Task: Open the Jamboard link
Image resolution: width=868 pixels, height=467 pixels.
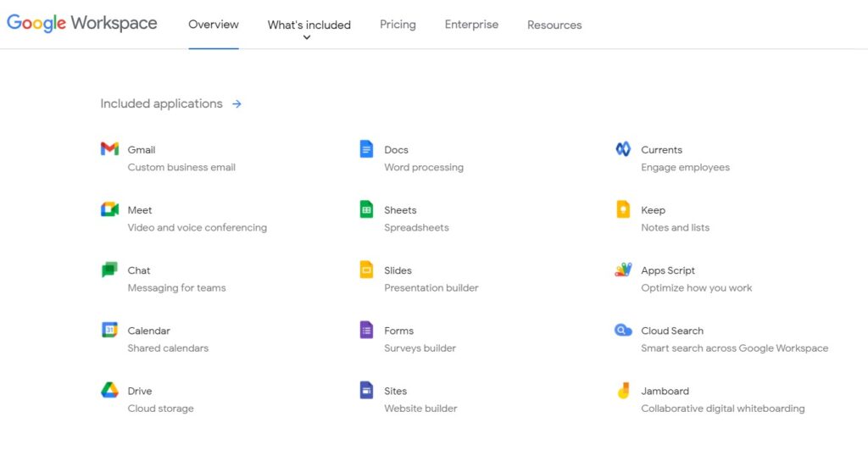Action: 665,391
